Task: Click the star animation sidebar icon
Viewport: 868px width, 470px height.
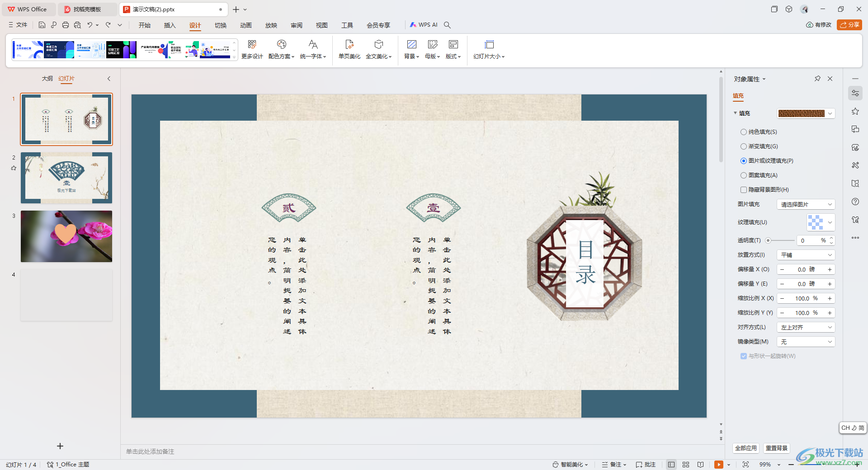Action: pos(855,111)
